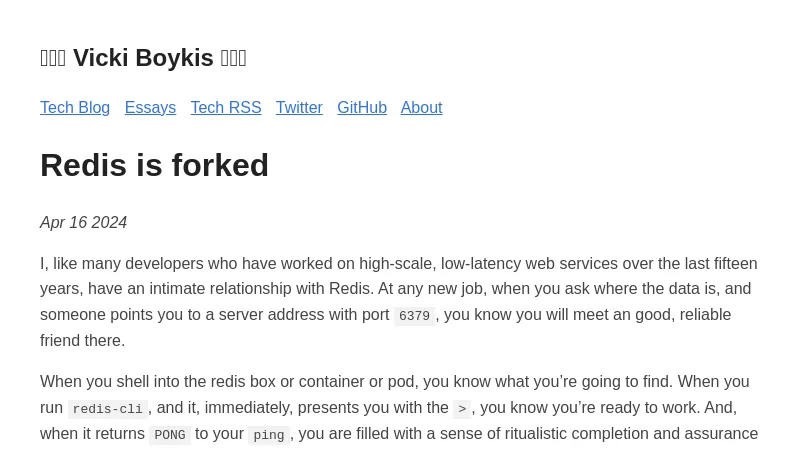This screenshot has width=800, height=450.
Task: Navigate to the About page
Action: click(421, 108)
